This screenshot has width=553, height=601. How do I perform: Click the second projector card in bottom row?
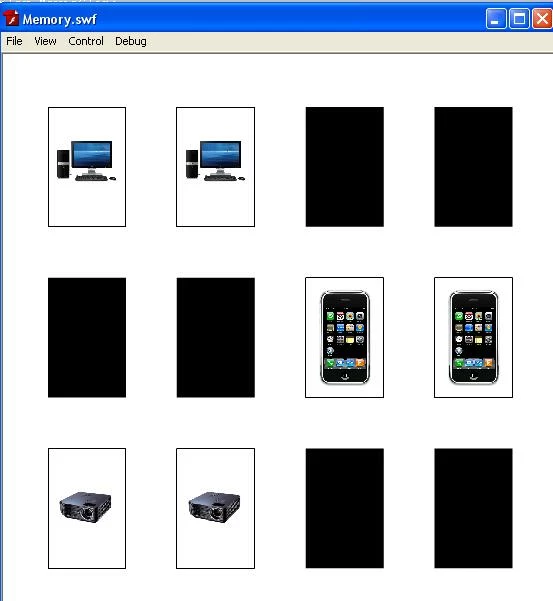pos(215,508)
